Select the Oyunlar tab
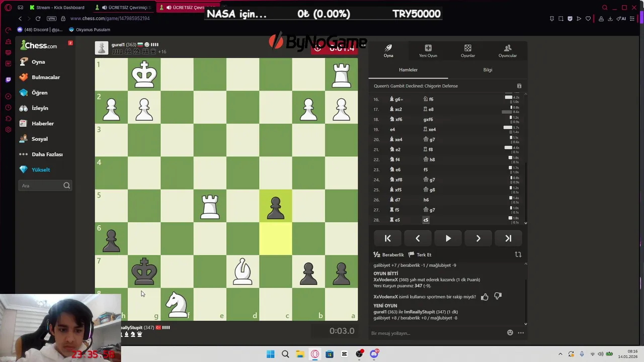Screen dimensions: 644x362 (x=468, y=51)
